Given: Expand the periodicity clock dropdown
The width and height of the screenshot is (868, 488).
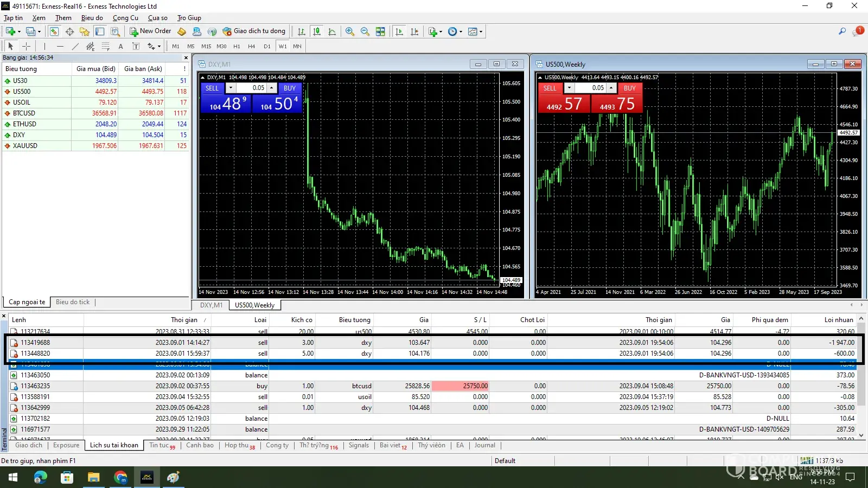Looking at the screenshot, I should [x=461, y=31].
